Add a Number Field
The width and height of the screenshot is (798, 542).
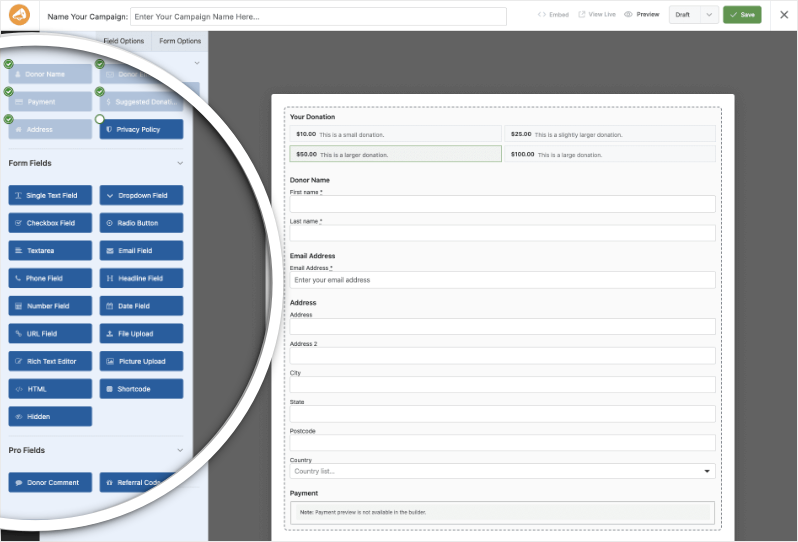coord(50,306)
